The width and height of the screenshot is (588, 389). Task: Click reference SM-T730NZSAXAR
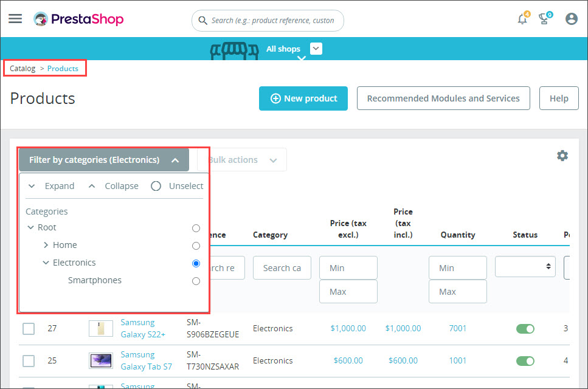click(x=213, y=361)
